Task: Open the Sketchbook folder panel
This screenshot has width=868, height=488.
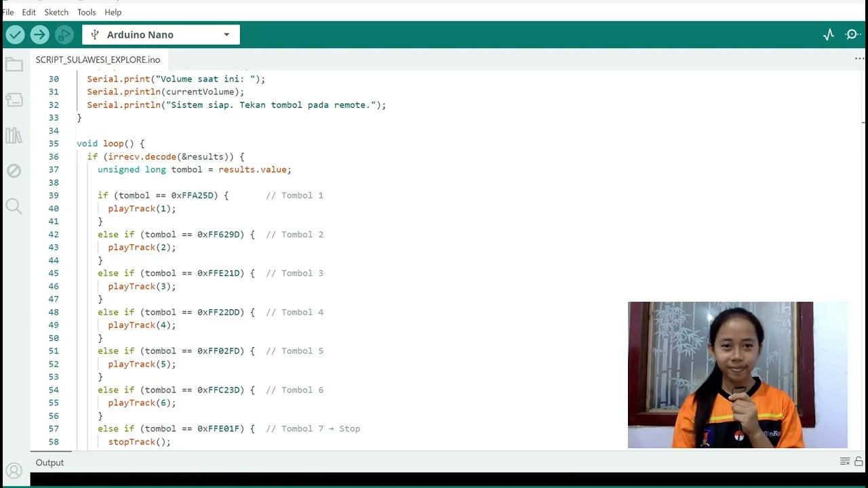Action: click(14, 65)
